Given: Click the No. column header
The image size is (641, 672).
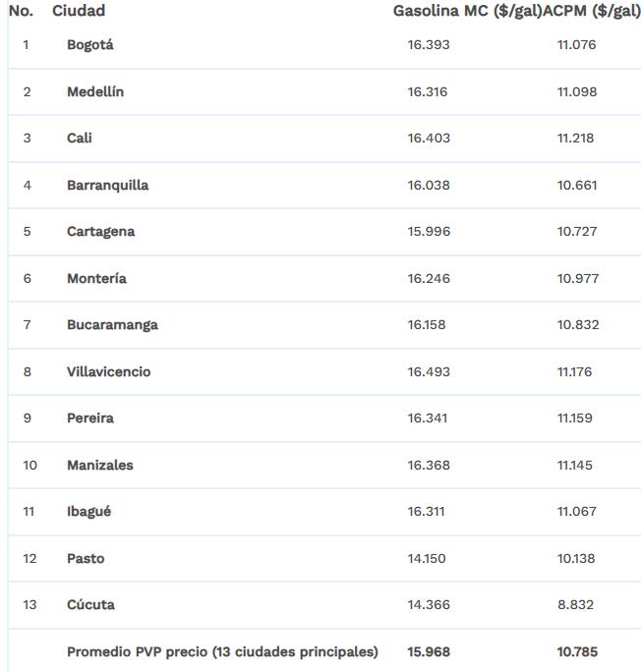Looking at the screenshot, I should [x=21, y=11].
